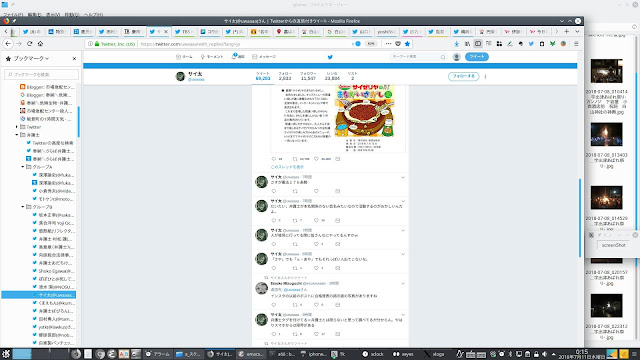This screenshot has height=360, width=640.
Task: Collapse the グループA bookmark folder
Action: tap(22, 167)
